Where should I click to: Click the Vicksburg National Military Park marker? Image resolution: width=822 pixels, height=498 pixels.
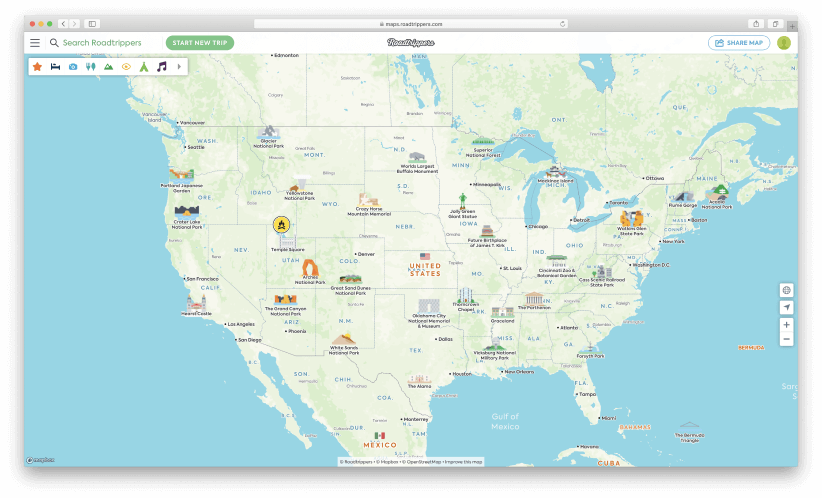click(494, 344)
